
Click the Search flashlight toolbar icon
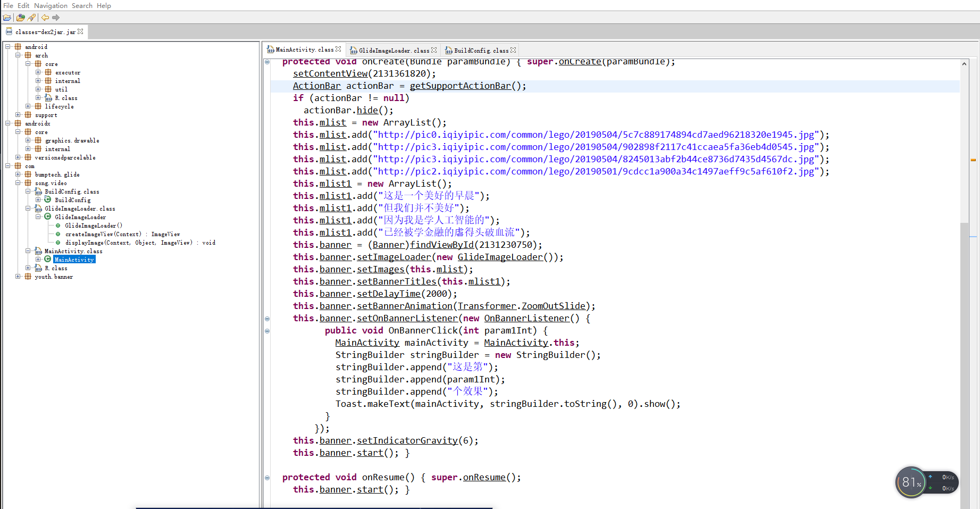pos(31,18)
